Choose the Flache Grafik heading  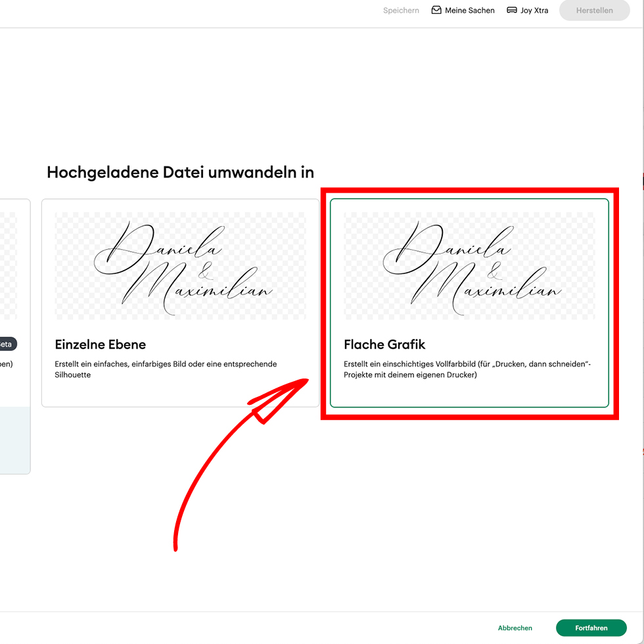[x=384, y=344]
